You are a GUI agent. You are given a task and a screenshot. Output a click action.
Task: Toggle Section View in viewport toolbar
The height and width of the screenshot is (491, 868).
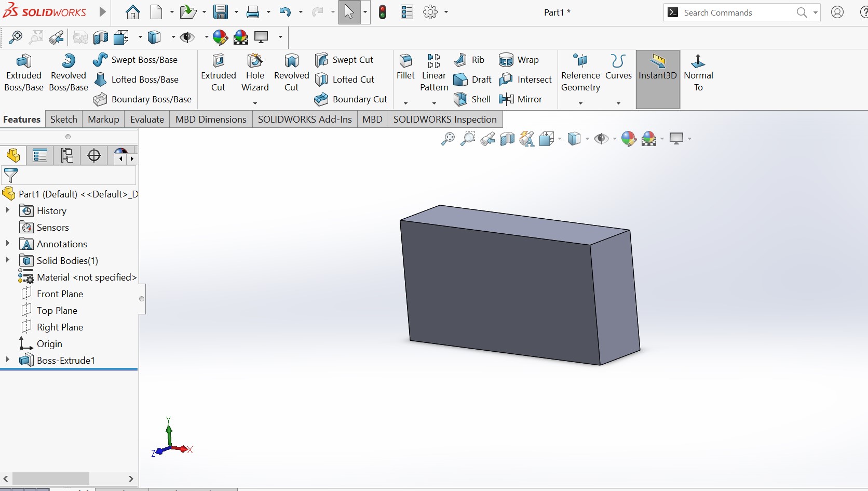click(x=507, y=139)
